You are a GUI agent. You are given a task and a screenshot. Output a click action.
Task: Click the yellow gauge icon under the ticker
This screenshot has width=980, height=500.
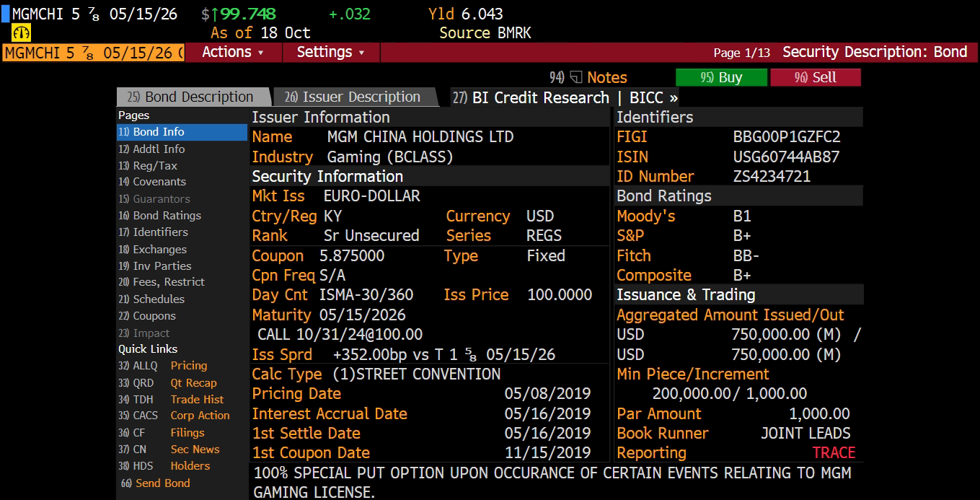pyautogui.click(x=22, y=32)
